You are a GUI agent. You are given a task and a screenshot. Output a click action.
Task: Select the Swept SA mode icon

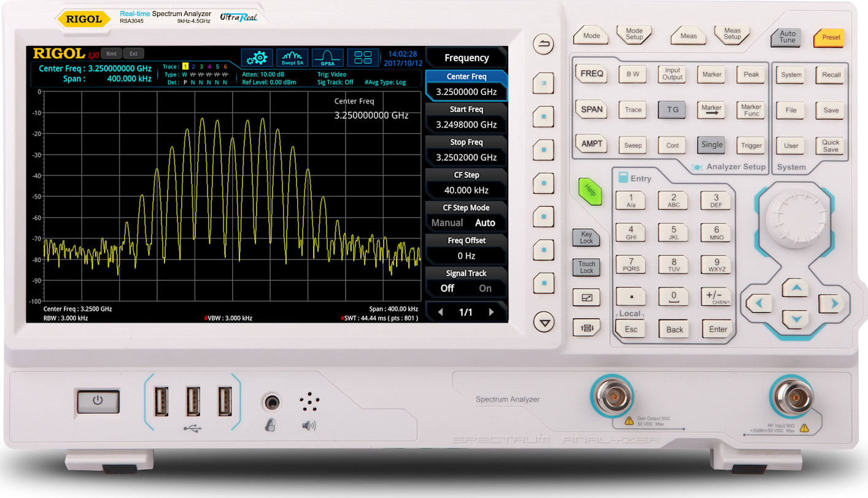coord(292,57)
